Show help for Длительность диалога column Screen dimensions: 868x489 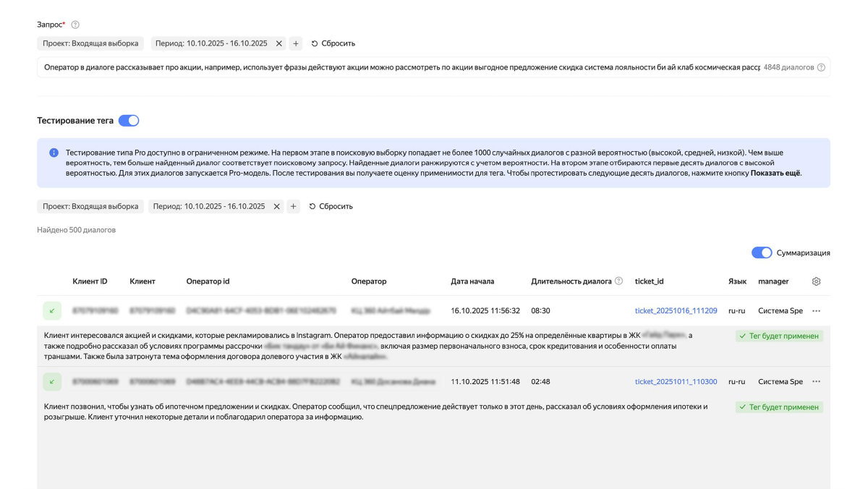point(618,281)
